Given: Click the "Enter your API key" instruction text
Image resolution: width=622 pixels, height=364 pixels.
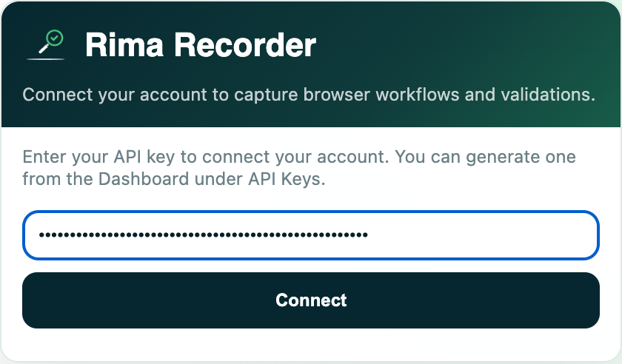Looking at the screenshot, I should pyautogui.click(x=98, y=157).
